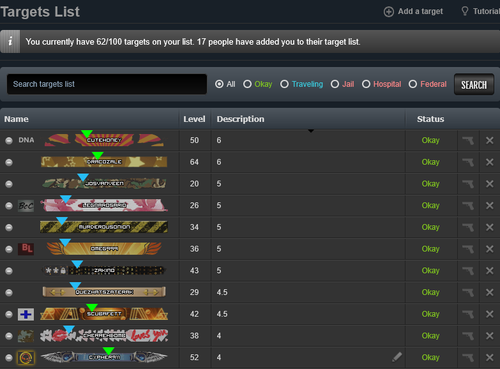Screen dimensions: 500x369
Task: Open DNA faction tag next to CUTEHONEY
Action: point(26,140)
